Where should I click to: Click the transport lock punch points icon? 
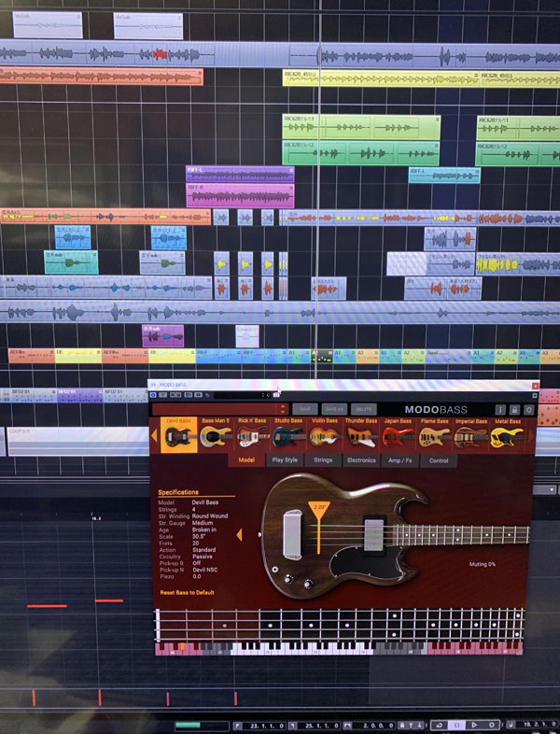(x=402, y=725)
